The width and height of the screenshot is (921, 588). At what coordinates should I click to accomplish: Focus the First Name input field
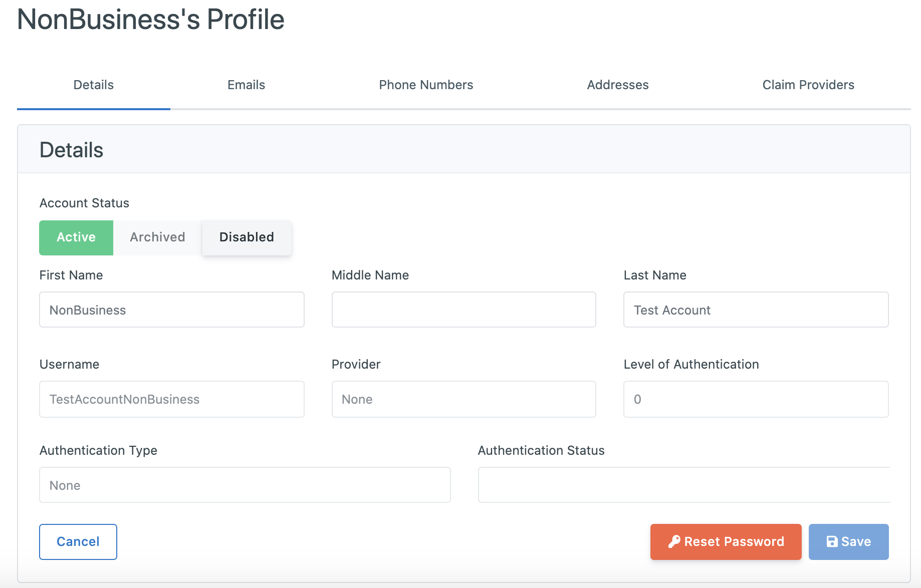pos(172,310)
